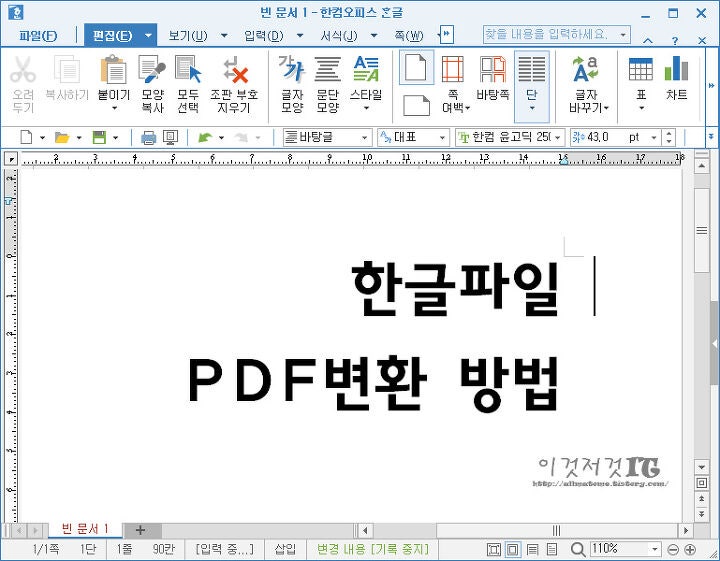Click the Undo green arrow icon
The image size is (720, 561).
click(x=205, y=137)
